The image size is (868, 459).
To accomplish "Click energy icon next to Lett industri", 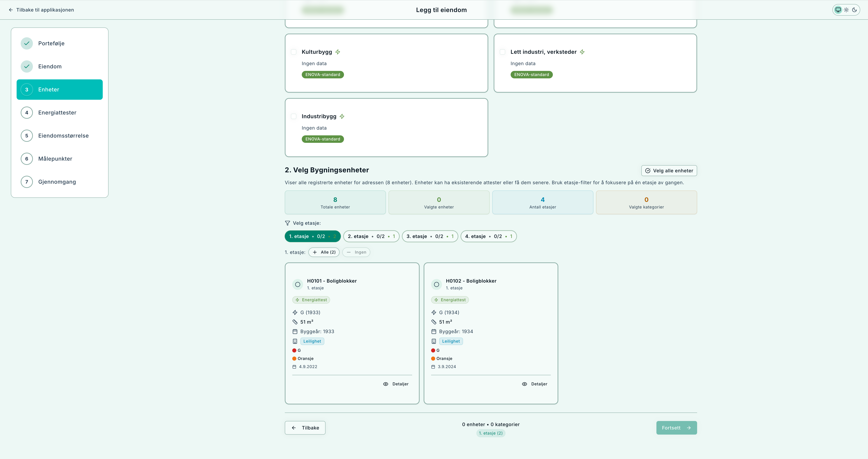I will 582,52.
